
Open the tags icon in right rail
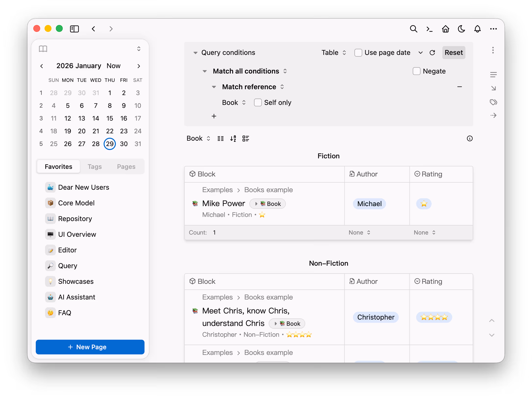[x=493, y=102]
